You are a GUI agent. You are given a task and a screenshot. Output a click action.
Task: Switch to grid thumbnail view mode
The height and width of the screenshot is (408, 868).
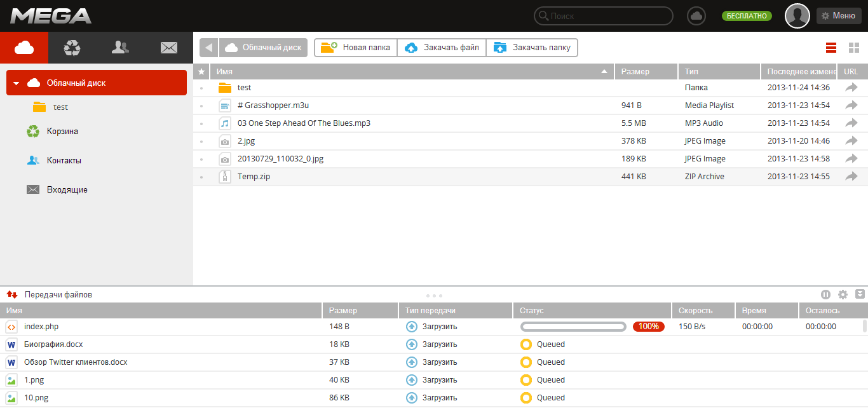pos(854,48)
